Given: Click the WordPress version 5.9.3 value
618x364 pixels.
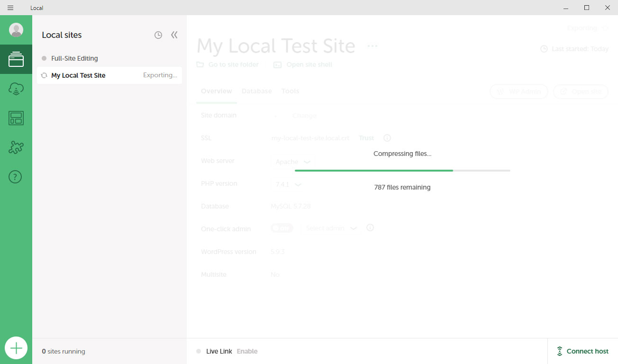Looking at the screenshot, I should point(278,252).
